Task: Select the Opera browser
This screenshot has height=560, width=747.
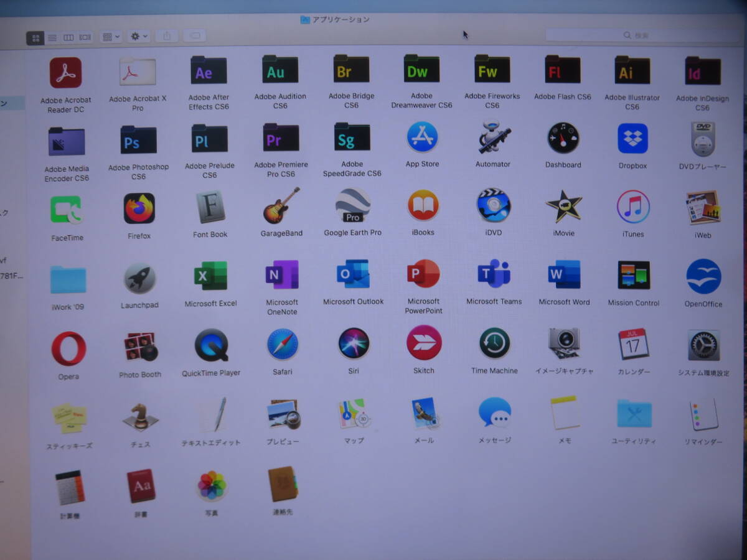Action: pos(68,348)
